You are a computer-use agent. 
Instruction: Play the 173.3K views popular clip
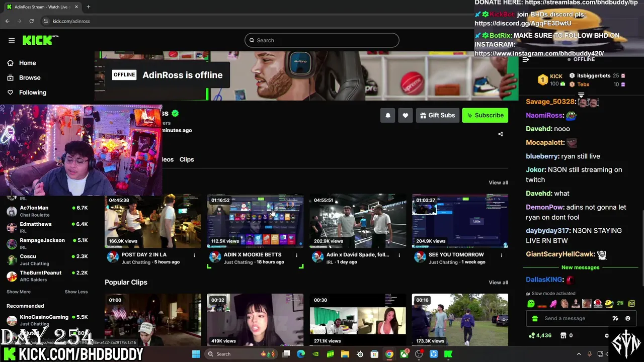pos(460,320)
